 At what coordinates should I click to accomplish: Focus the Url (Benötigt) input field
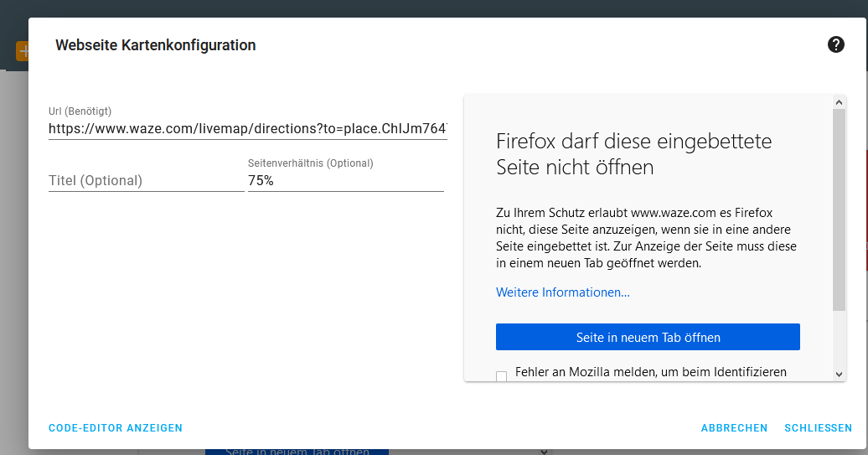pos(247,129)
